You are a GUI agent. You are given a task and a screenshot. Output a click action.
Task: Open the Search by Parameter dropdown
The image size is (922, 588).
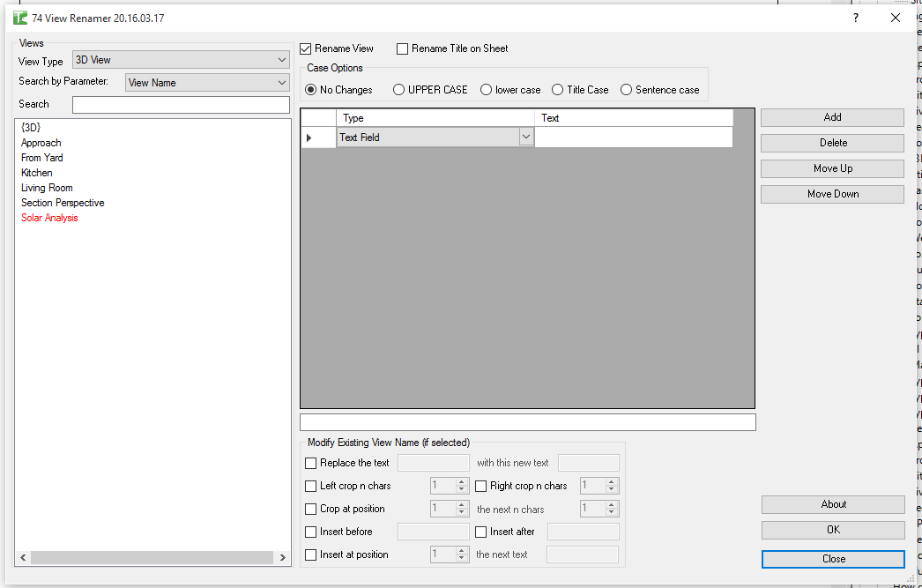[x=283, y=84]
